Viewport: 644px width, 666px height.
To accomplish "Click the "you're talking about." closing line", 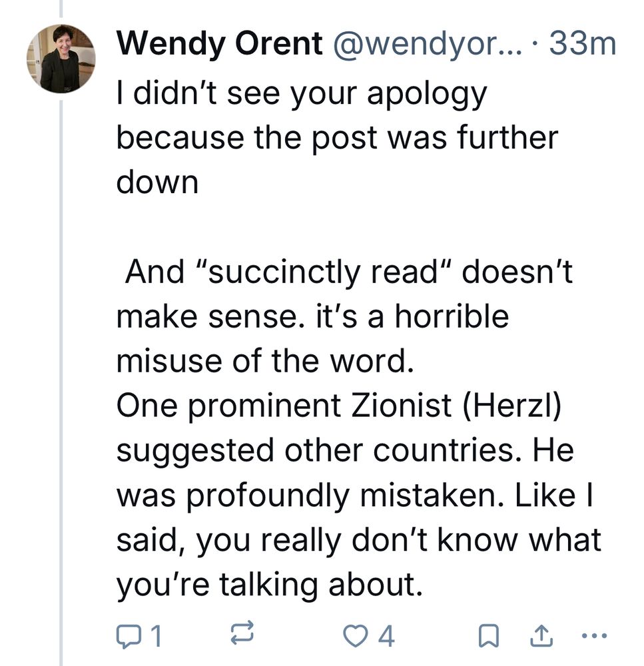I will (x=270, y=585).
